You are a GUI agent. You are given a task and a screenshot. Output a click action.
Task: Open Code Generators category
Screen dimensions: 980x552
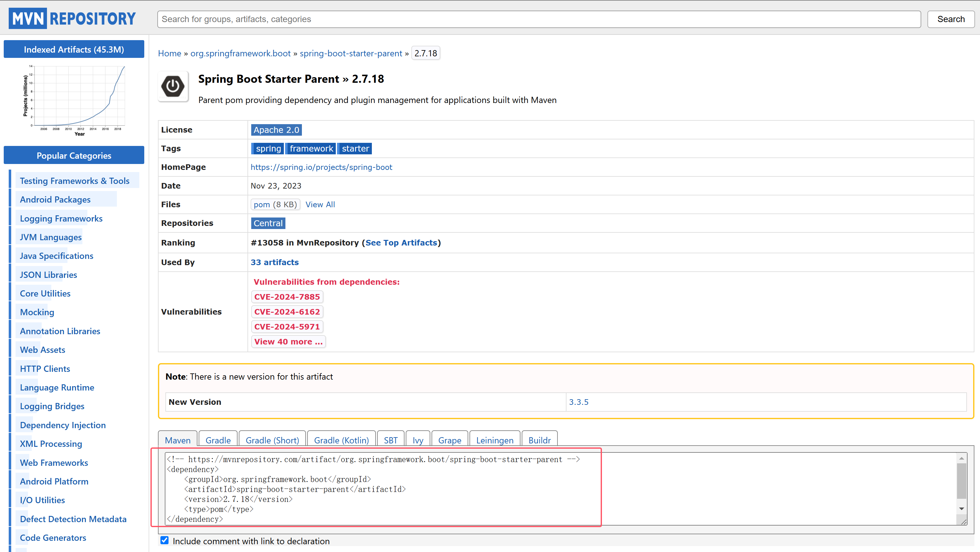pyautogui.click(x=53, y=538)
